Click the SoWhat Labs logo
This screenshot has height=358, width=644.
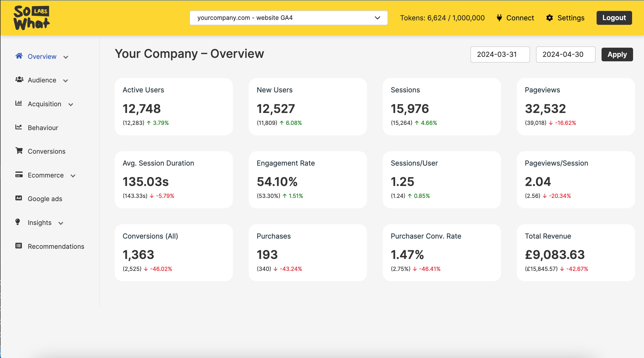(32, 17)
